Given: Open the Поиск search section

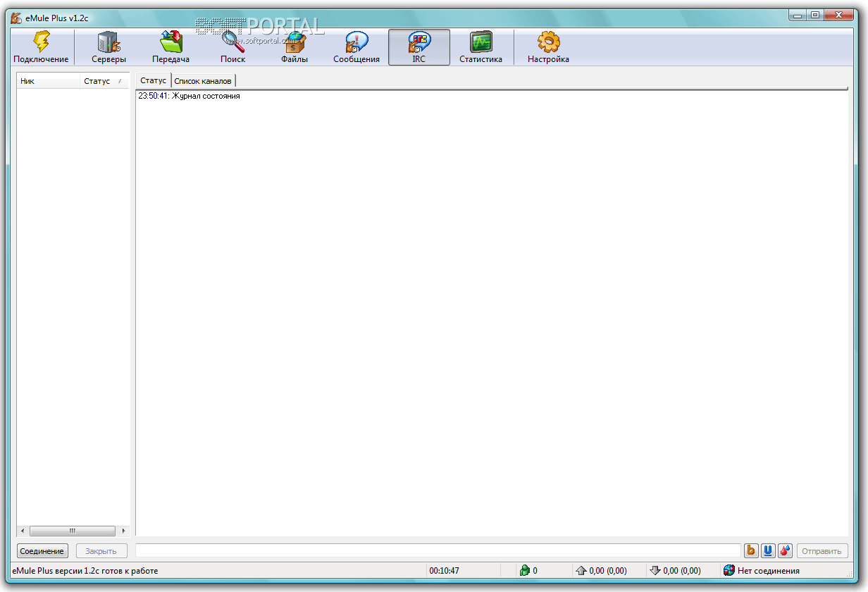Looking at the screenshot, I should click(x=232, y=47).
